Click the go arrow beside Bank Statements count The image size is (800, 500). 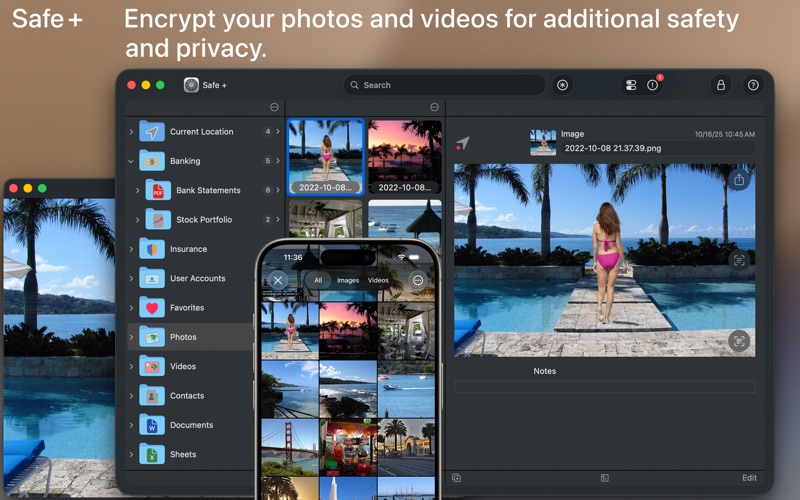[278, 190]
